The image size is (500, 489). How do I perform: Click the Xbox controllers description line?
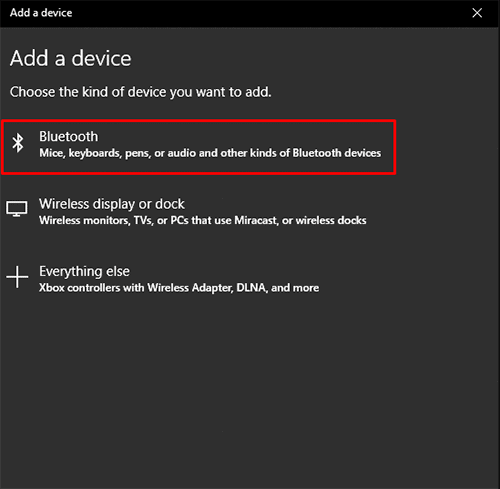tap(179, 288)
